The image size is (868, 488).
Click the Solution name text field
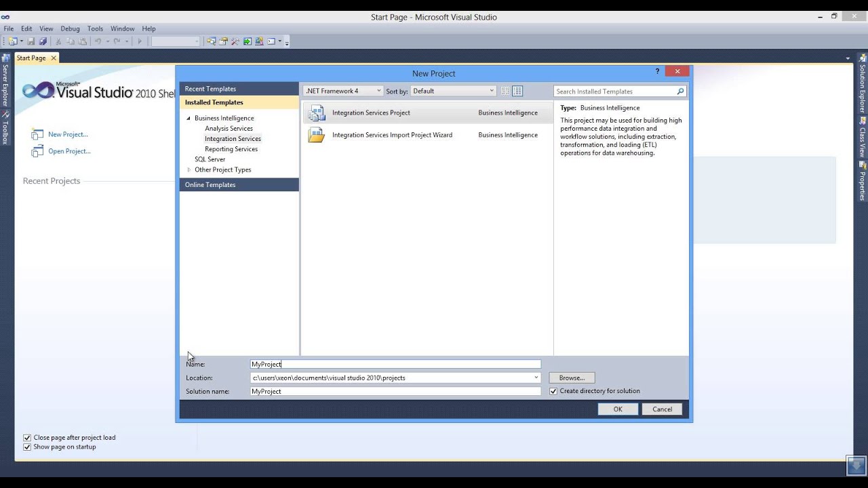(x=395, y=392)
